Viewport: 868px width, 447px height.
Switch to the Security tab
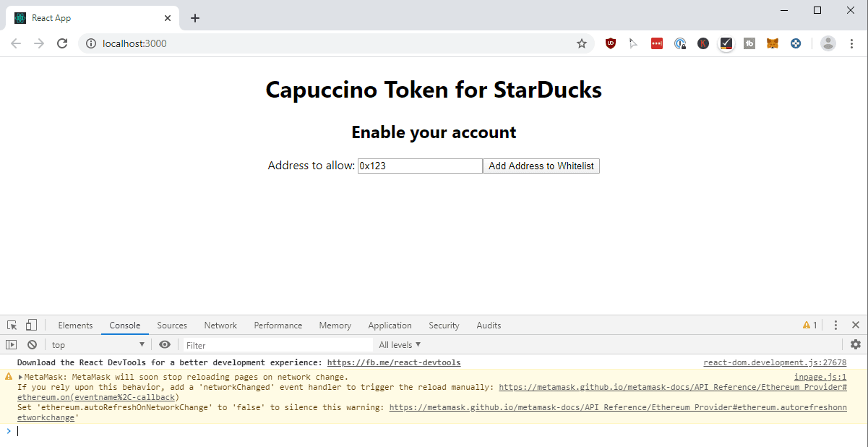[x=444, y=325]
